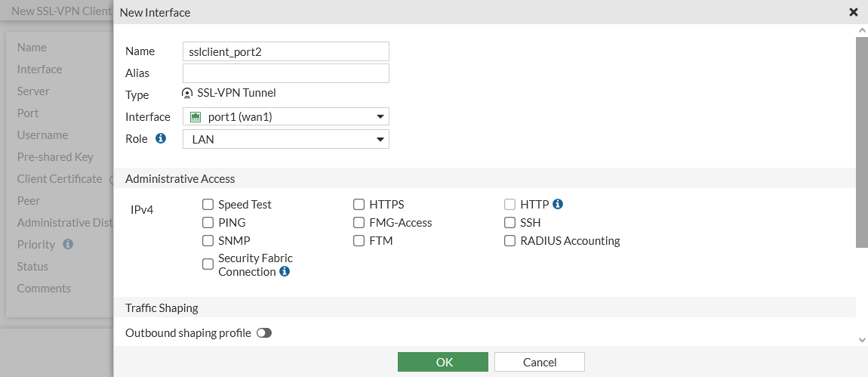Image resolution: width=868 pixels, height=377 pixels.
Task: Click the scrollbar down arrow
Action: (x=862, y=341)
